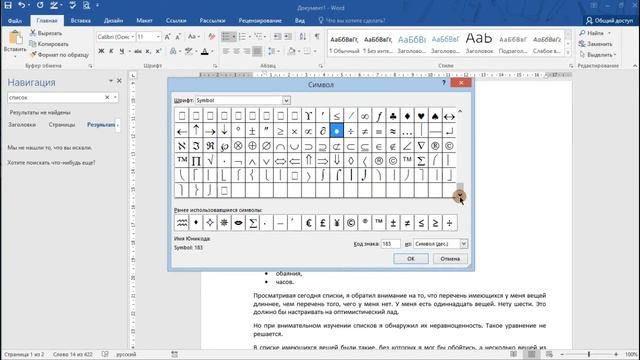
Task: Click the help question mark in Symbol dialog
Action: (444, 83)
